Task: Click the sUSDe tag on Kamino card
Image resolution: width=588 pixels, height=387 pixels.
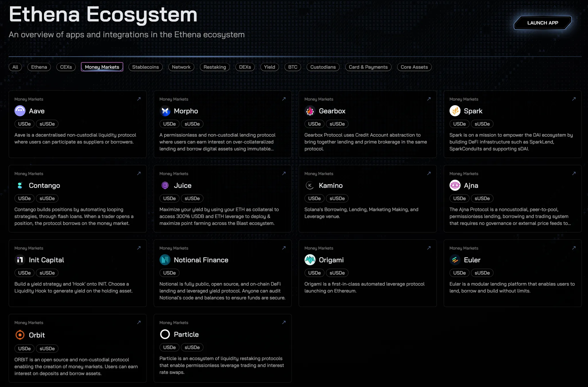Action: click(x=337, y=198)
